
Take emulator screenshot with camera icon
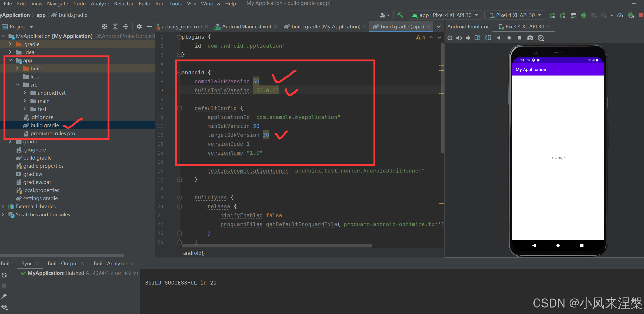(530, 38)
